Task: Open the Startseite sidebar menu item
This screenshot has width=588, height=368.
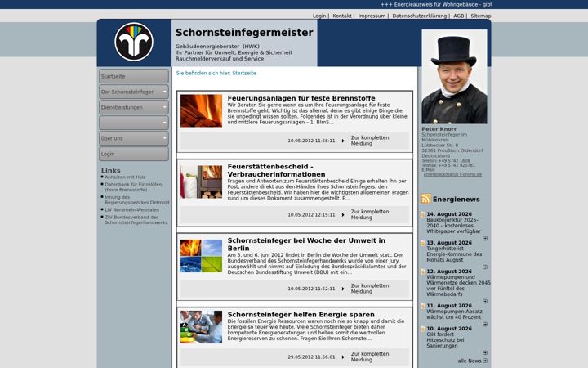Action: (134, 76)
